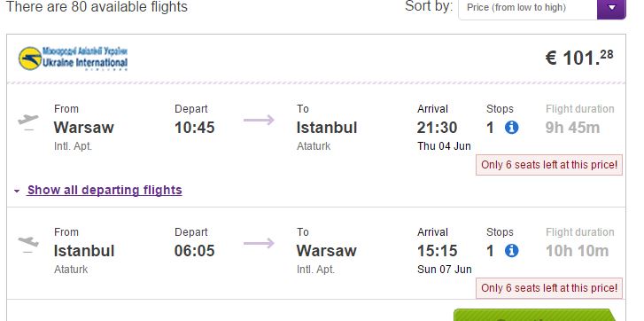Click the Thu 04 Jun arrival date
Screen dimensions: 644x321
point(444,146)
